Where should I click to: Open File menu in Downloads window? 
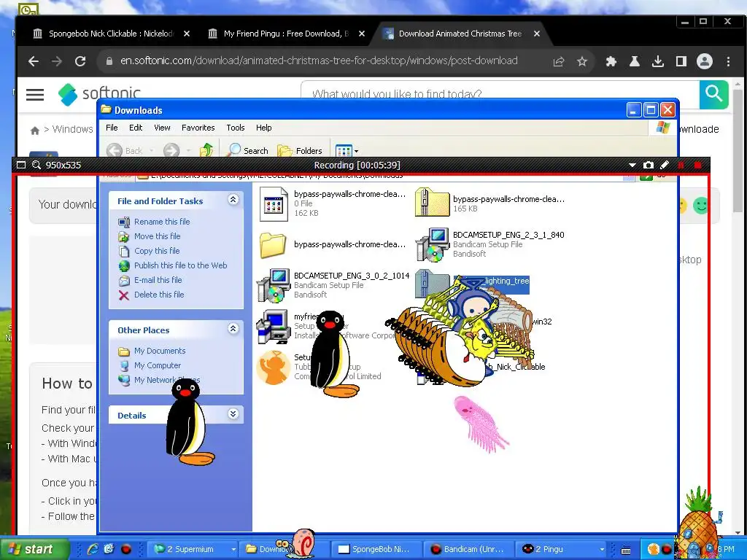pos(112,128)
